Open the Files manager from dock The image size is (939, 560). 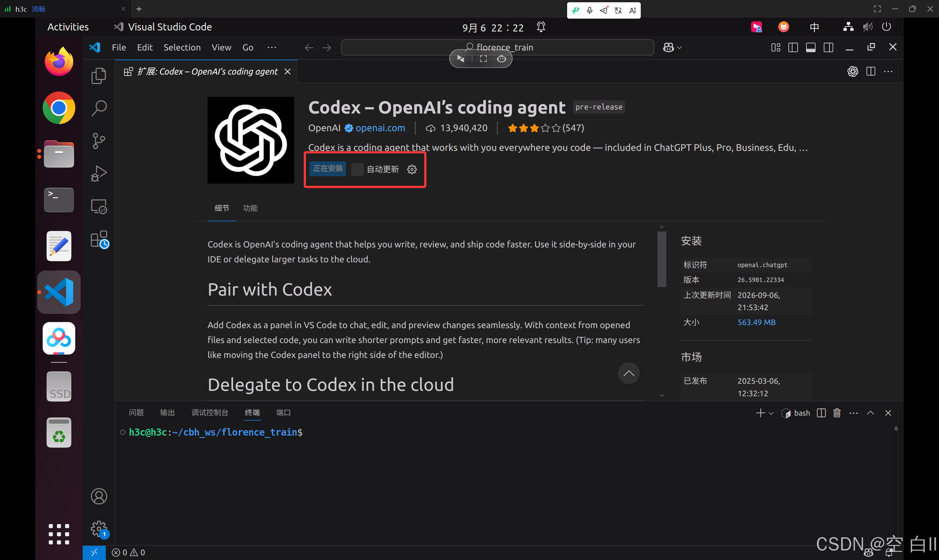[x=59, y=154]
